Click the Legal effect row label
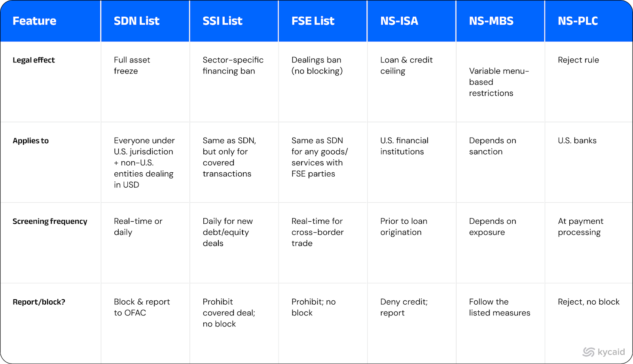Image resolution: width=633 pixels, height=364 pixels. (34, 60)
